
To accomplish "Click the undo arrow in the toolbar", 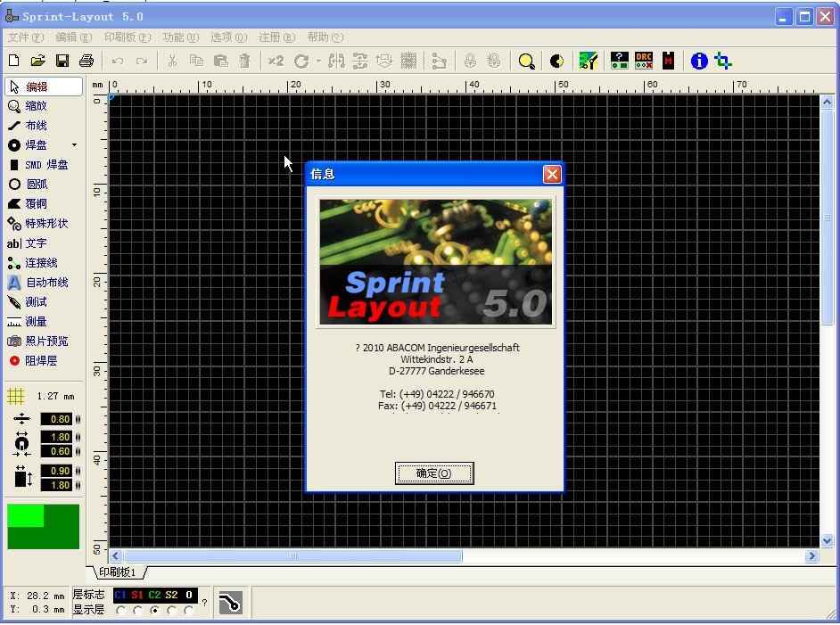I will [118, 61].
